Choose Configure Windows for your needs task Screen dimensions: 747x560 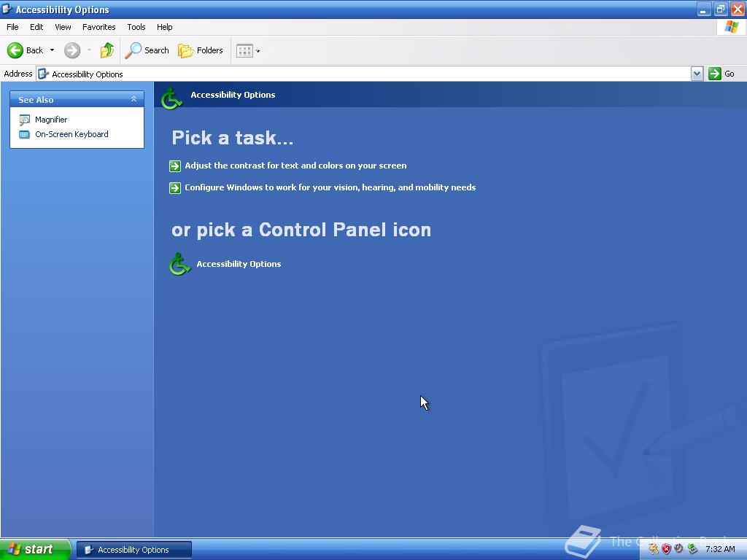click(330, 187)
